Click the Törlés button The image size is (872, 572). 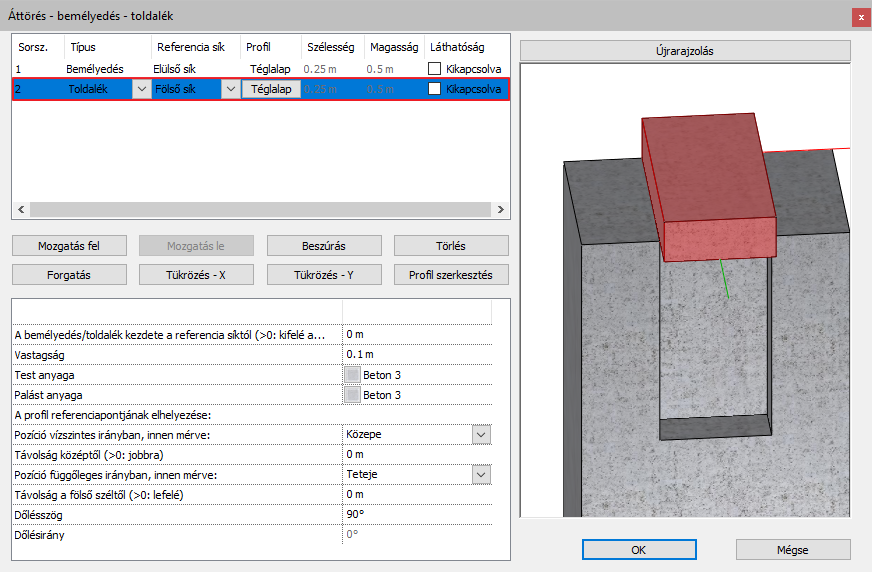[x=451, y=246]
